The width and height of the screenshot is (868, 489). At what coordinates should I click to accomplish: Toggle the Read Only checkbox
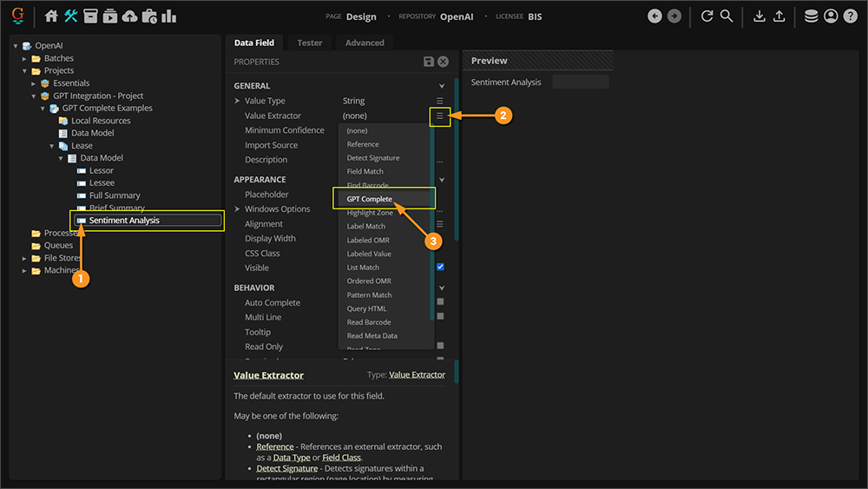(x=441, y=346)
